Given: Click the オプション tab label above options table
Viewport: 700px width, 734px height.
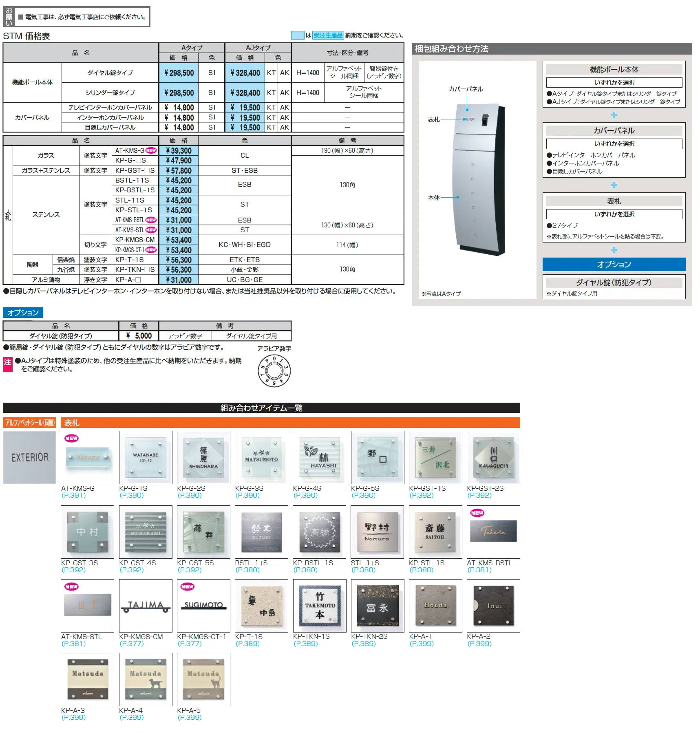Looking at the screenshot, I should tap(23, 313).
